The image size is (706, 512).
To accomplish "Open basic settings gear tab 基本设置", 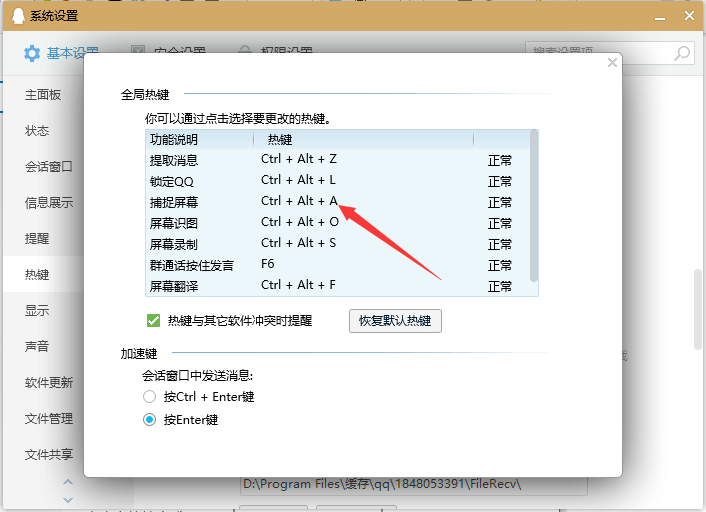I will point(61,53).
